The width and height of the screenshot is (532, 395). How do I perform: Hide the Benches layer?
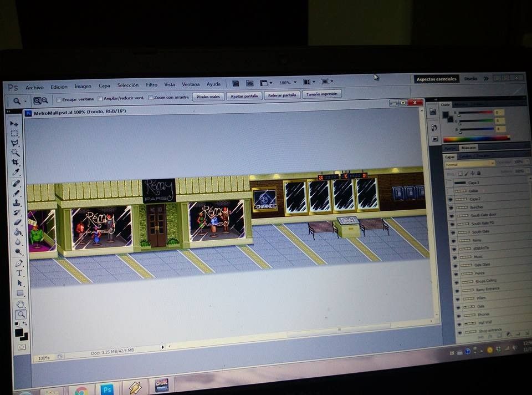point(451,207)
